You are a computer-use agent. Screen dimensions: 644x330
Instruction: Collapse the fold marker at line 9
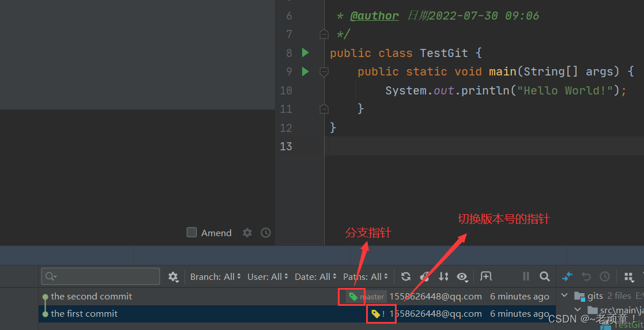[324, 72]
